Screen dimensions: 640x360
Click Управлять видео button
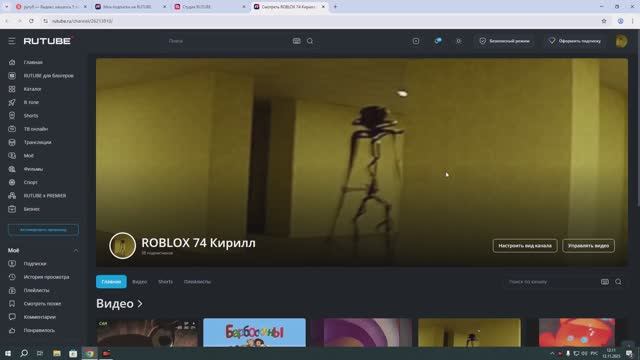coord(588,246)
